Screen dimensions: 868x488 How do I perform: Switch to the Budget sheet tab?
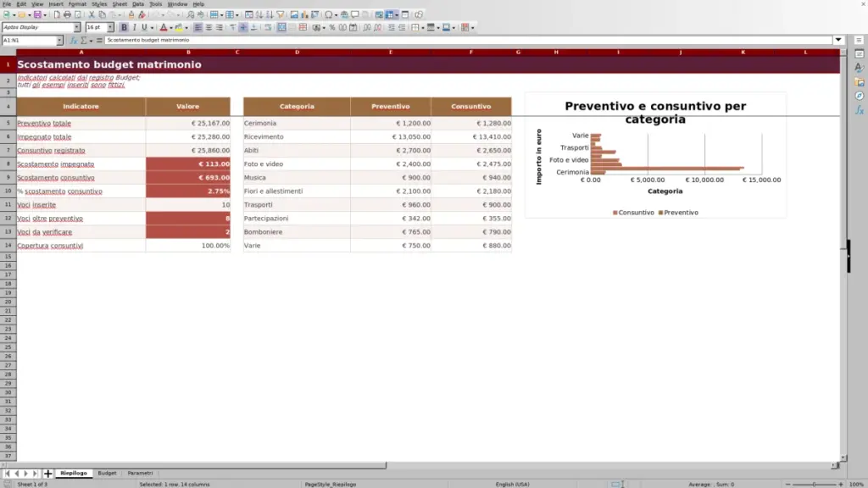[107, 474]
